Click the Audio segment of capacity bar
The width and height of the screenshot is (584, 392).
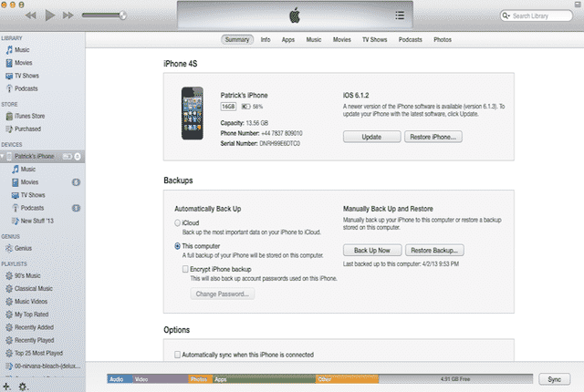pyautogui.click(x=120, y=379)
